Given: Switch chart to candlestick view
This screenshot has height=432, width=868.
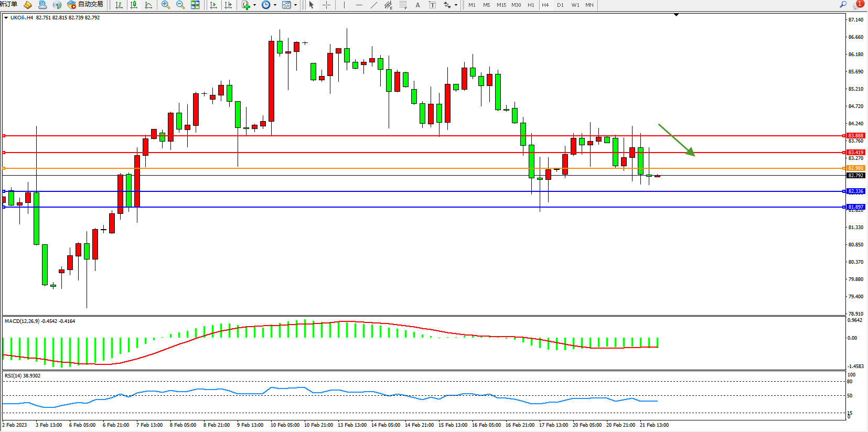Looking at the screenshot, I should tap(134, 5).
